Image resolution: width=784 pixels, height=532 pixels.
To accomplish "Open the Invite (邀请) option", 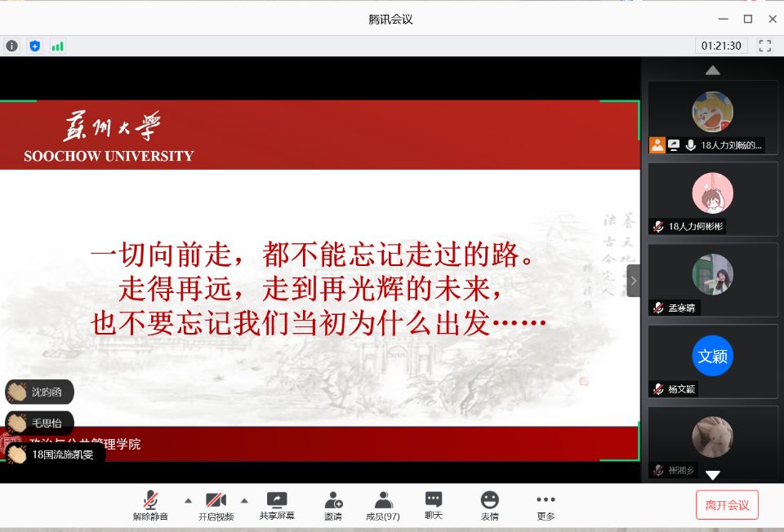I will click(333, 505).
